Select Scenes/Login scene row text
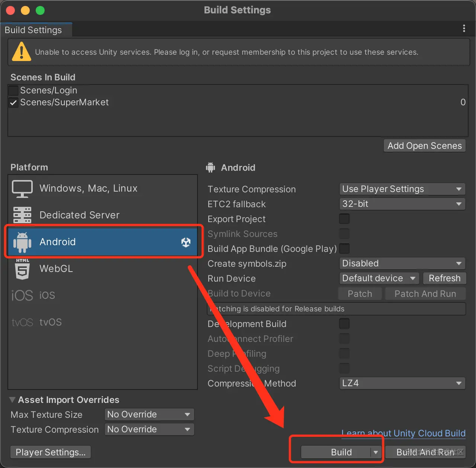The width and height of the screenshot is (476, 468). tap(49, 90)
